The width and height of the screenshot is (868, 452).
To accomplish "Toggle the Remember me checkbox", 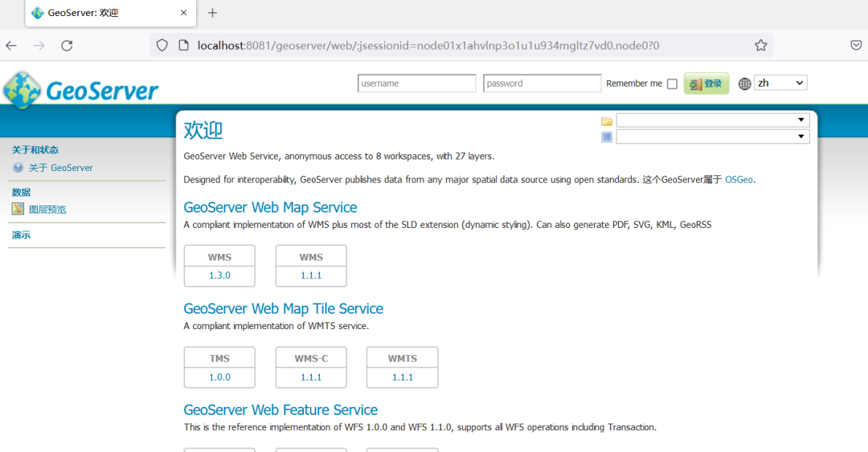I will coord(672,83).
